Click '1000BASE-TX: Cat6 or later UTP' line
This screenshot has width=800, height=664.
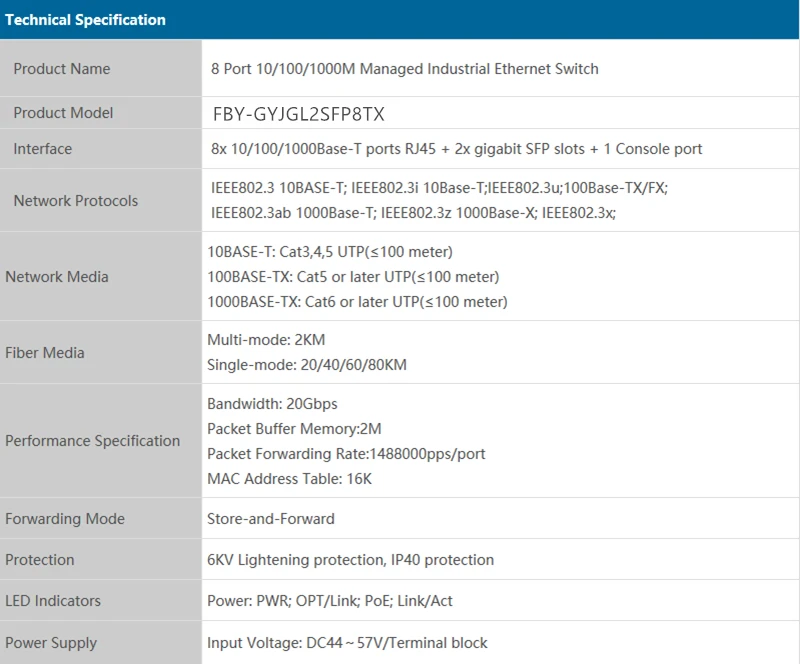[357, 302]
